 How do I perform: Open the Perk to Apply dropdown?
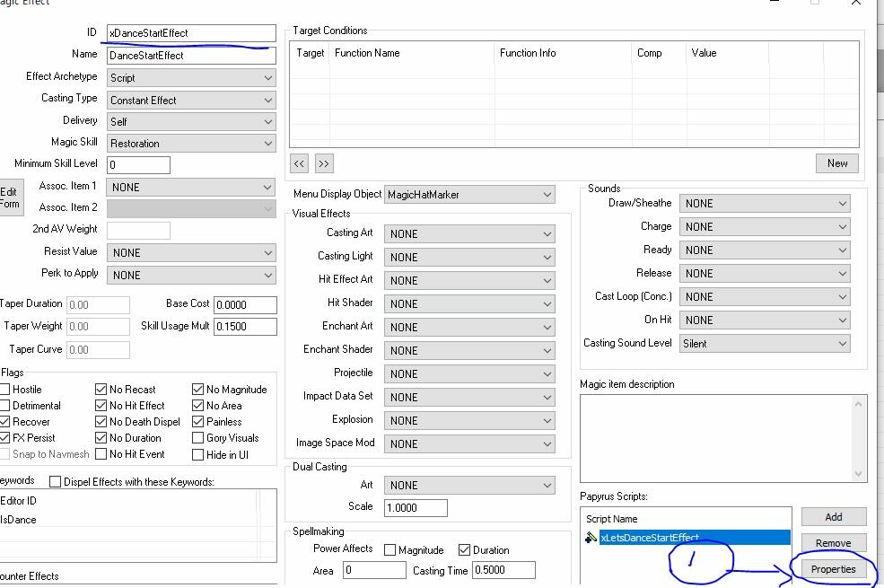pyautogui.click(x=191, y=275)
